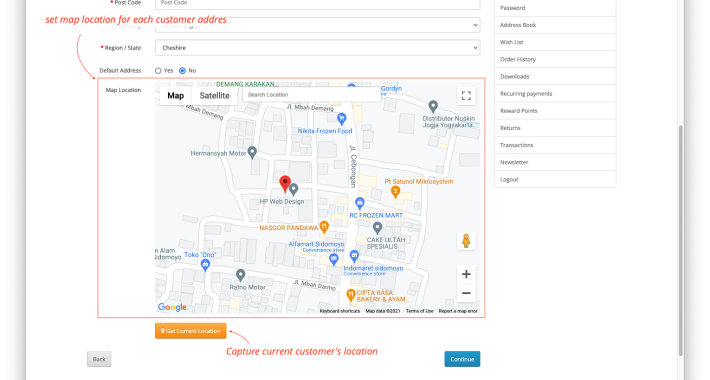Click the HP Web Design map pin
This screenshot has width=710, height=380.
(x=294, y=189)
